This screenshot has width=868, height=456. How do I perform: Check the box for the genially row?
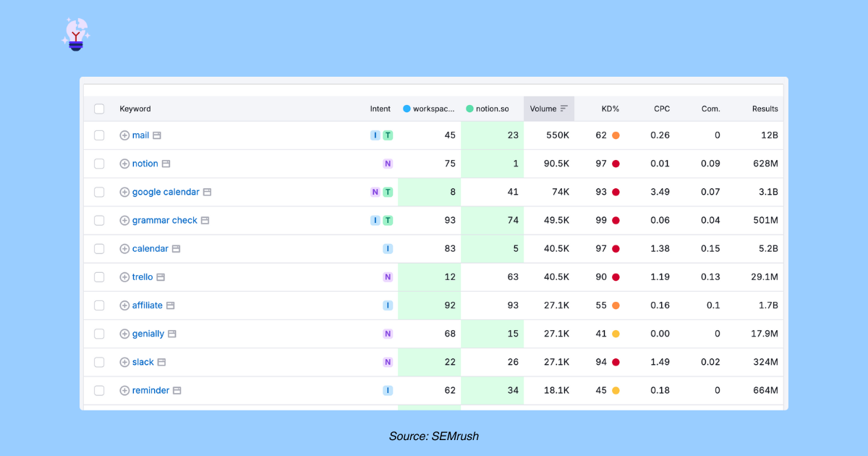click(x=99, y=334)
